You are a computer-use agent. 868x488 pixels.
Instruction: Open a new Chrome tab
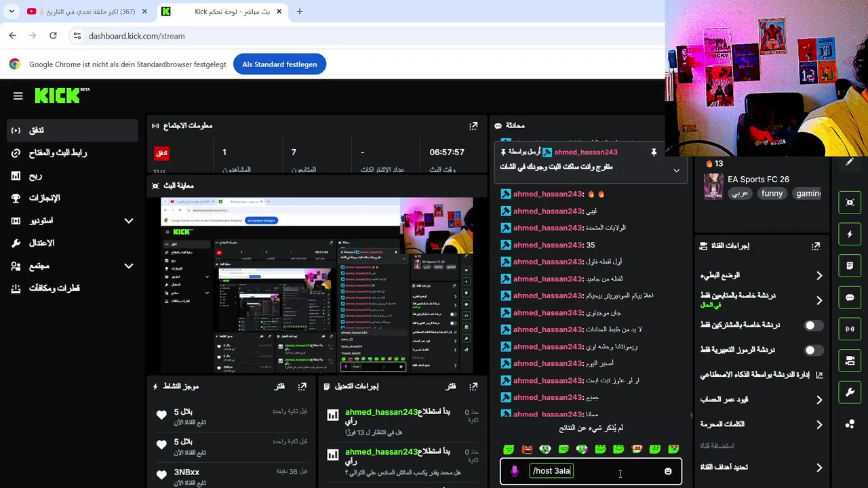pos(300,12)
